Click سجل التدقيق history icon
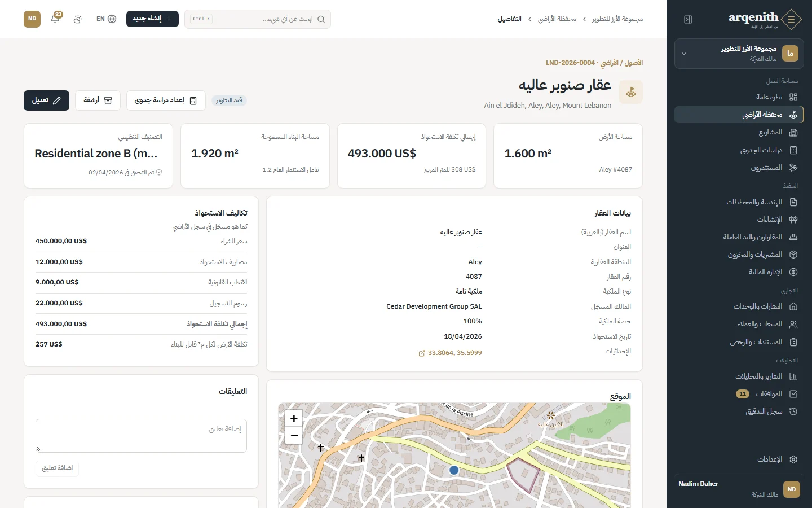Screen dimensions: 812x508 (793, 411)
